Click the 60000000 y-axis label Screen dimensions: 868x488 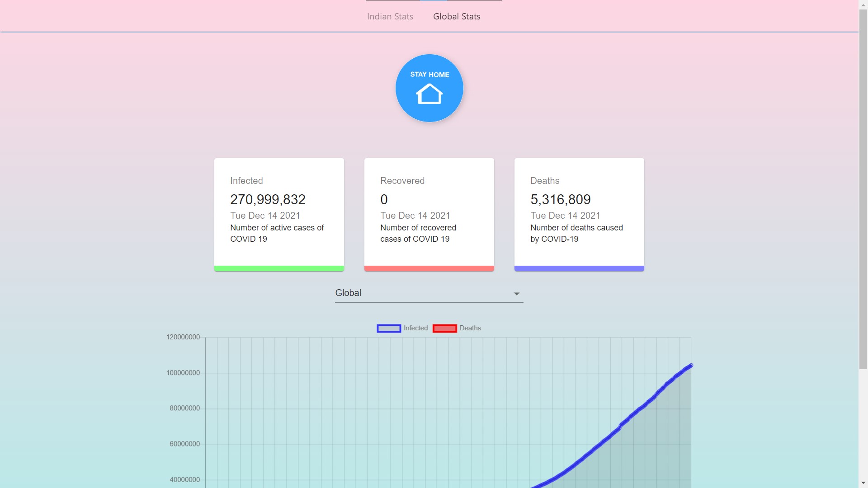click(185, 444)
